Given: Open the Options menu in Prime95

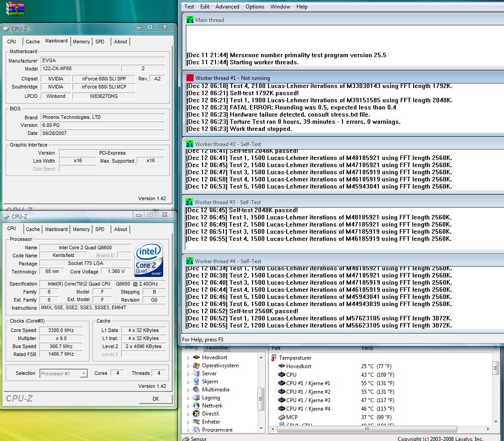Looking at the screenshot, I should [255, 6].
